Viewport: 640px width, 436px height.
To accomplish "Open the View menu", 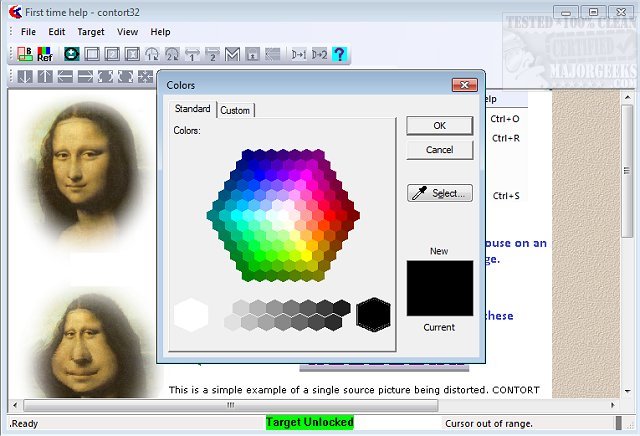I will coord(127,32).
